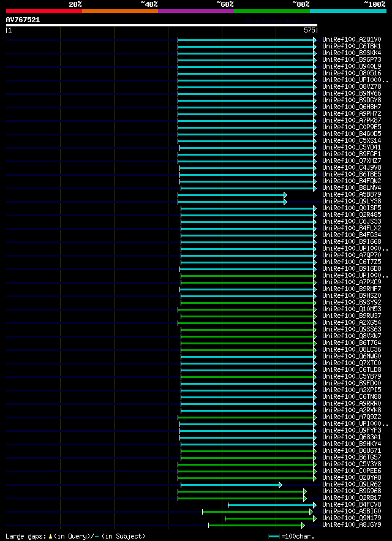Select the UniRef100_B9SKK4 label
This screenshot has width=392, height=541.
tap(352, 53)
